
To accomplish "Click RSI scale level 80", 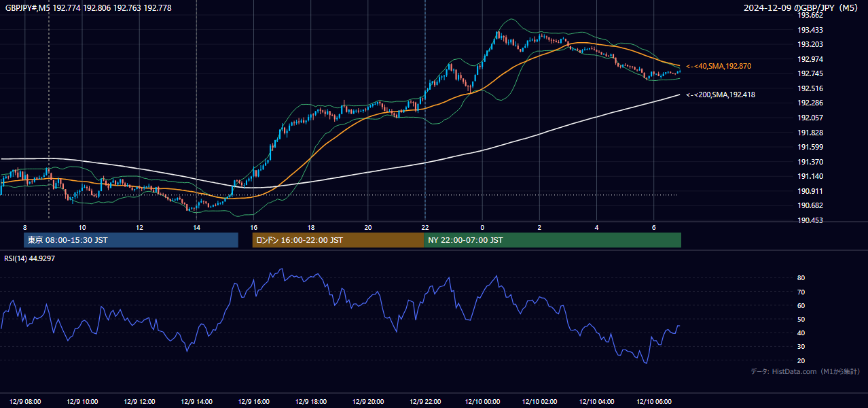I will click(x=801, y=278).
